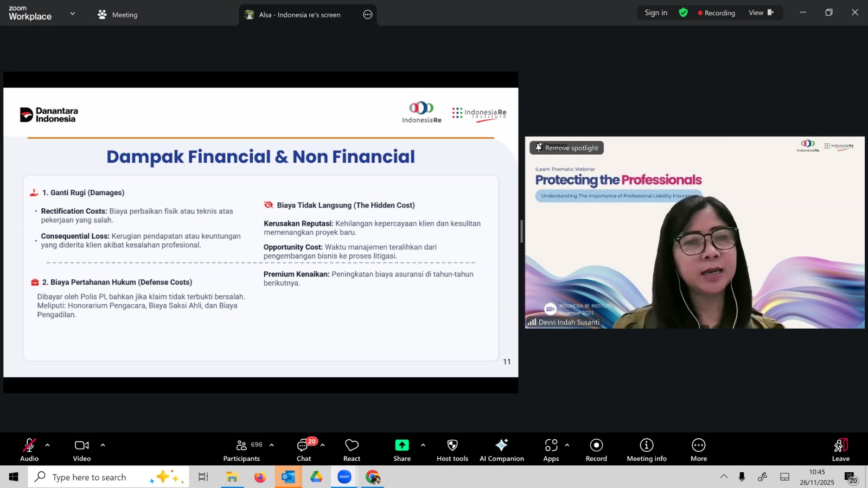Click the Sign in button
The height and width of the screenshot is (488, 868).
[x=656, y=12]
